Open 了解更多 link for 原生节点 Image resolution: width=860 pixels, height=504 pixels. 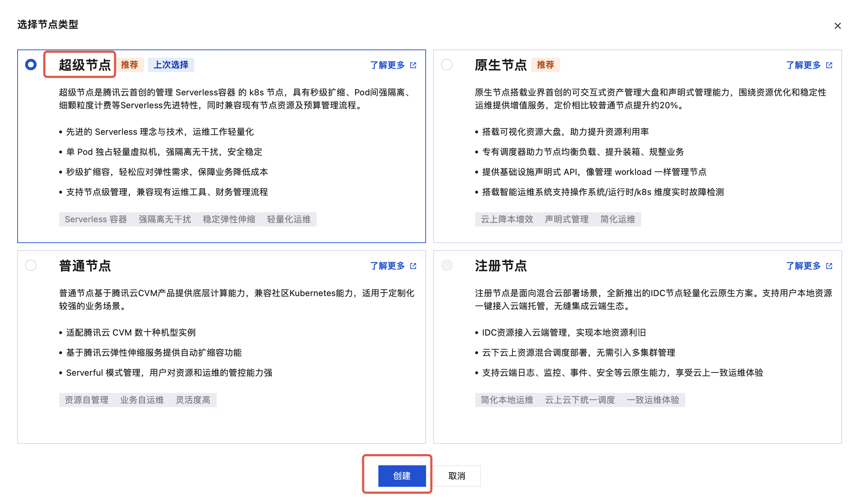coord(803,65)
